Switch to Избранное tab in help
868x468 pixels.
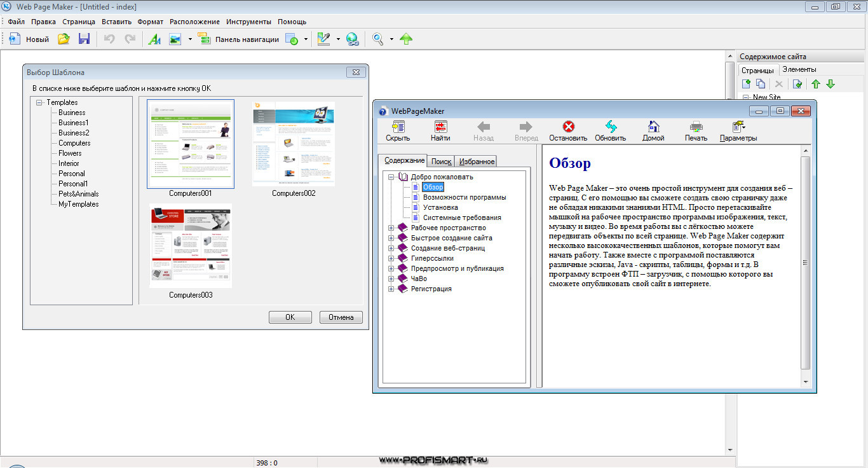point(477,162)
